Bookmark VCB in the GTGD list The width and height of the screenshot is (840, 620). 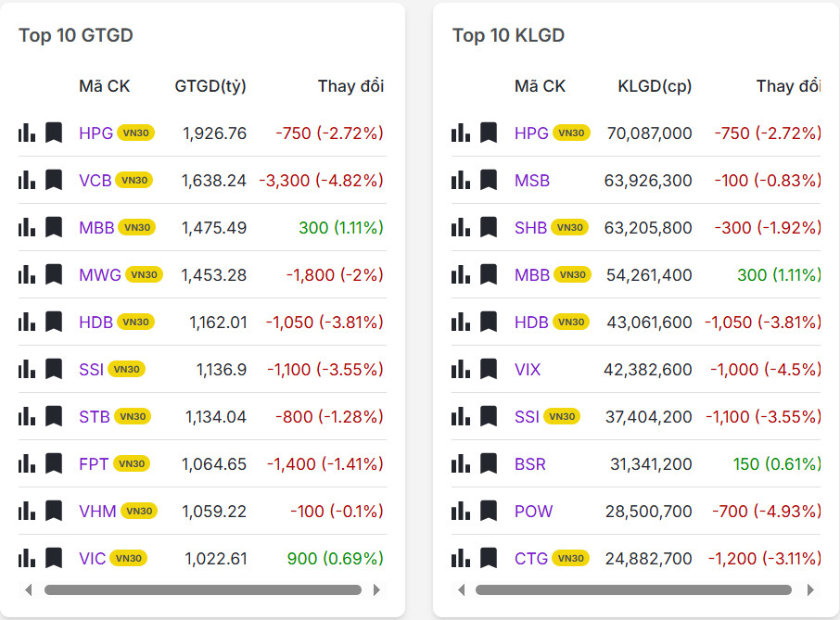coord(54,180)
